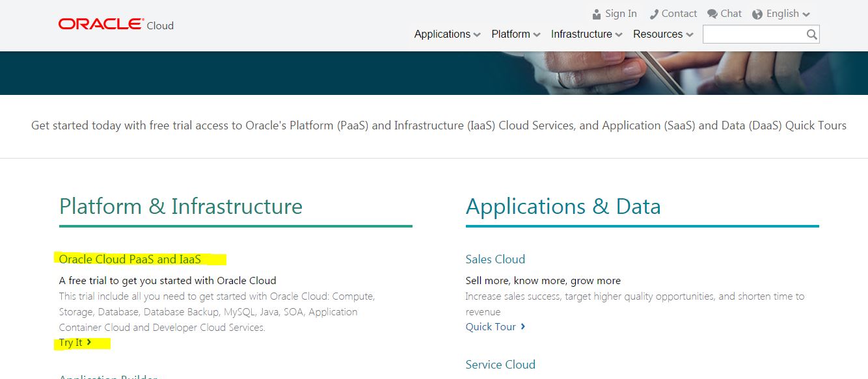Click the arrow icon beside Quick Tour
The image size is (868, 379).
(x=523, y=327)
